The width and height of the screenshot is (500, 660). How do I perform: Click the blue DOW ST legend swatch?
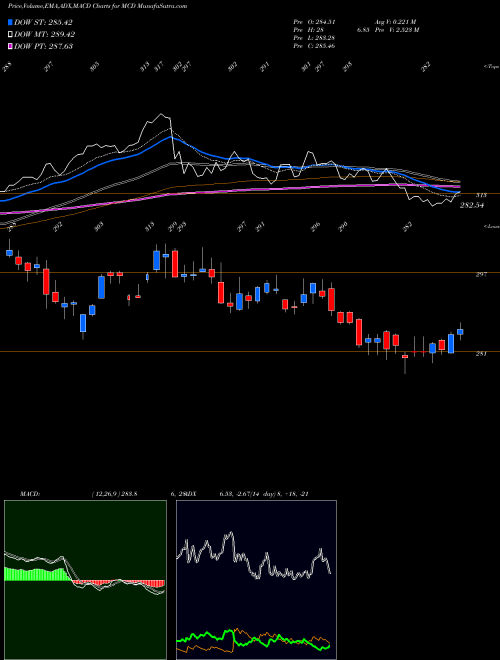pos(10,22)
